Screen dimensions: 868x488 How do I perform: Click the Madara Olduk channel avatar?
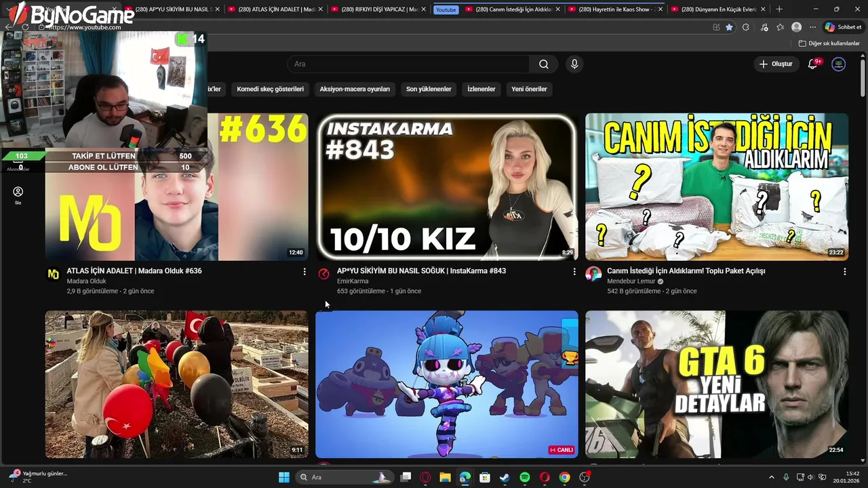[54, 274]
